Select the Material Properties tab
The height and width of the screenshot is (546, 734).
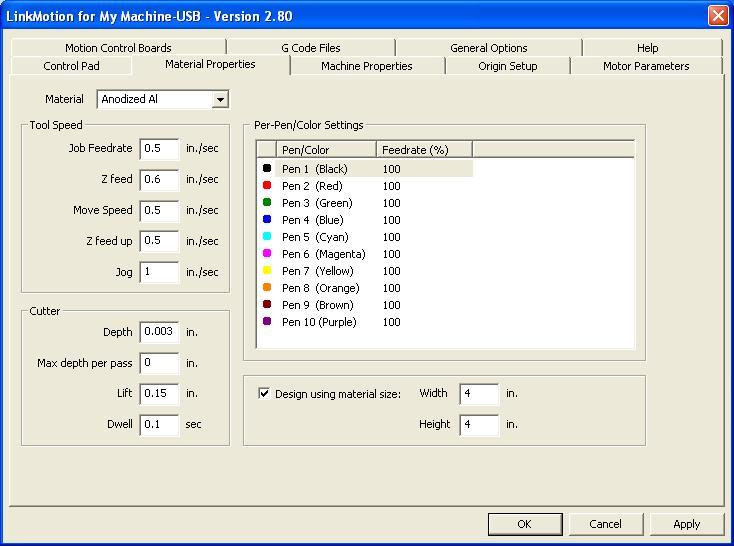coord(210,65)
